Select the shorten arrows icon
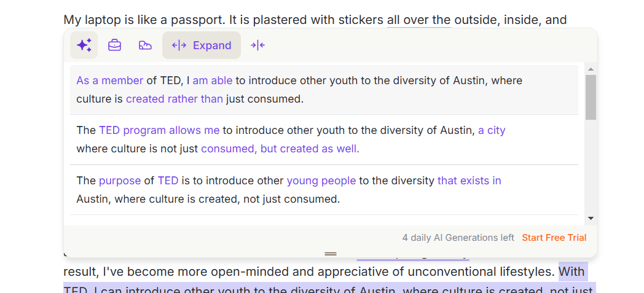This screenshot has width=644, height=293. pos(257,45)
